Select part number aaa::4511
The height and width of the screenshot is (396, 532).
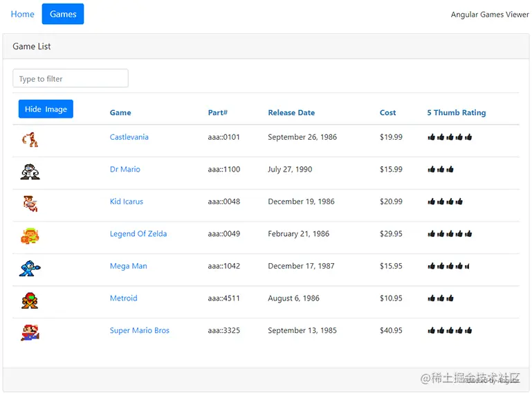click(x=223, y=298)
